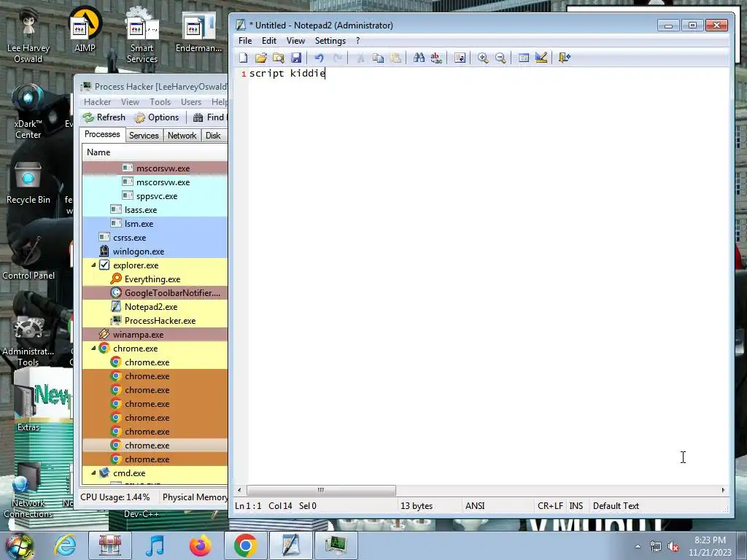Undo the last edit in Notepad2
The height and width of the screenshot is (560, 747).
coord(320,58)
